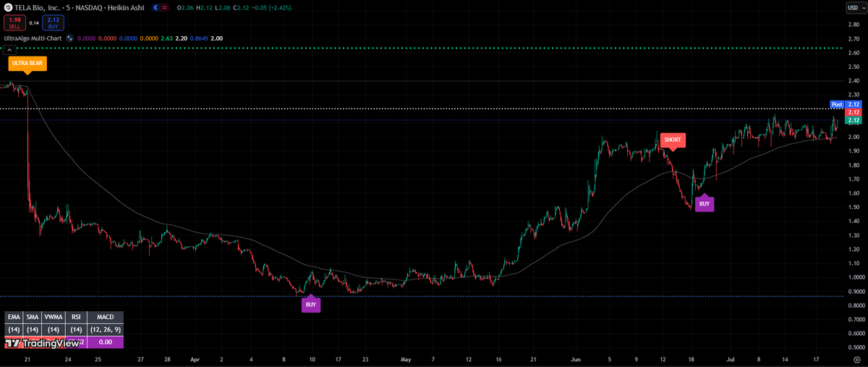Click the white 2.20 indicator value
868x367 pixels.
coord(182,37)
